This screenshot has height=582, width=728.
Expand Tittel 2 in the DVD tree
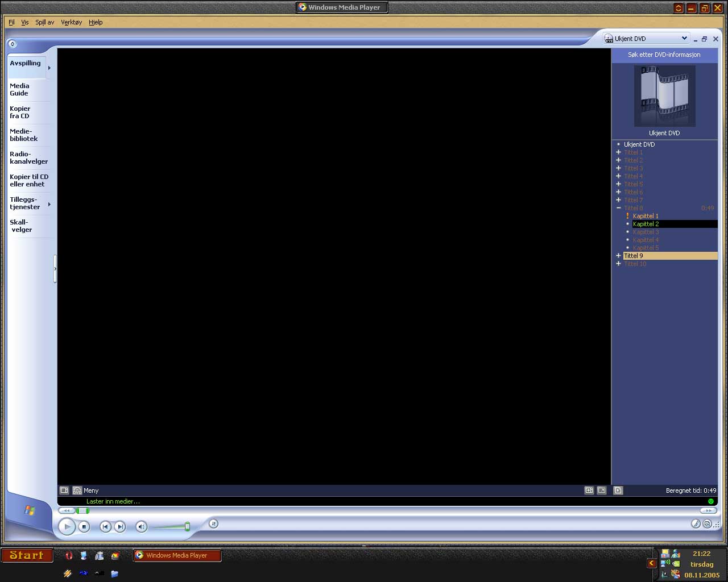pyautogui.click(x=618, y=160)
